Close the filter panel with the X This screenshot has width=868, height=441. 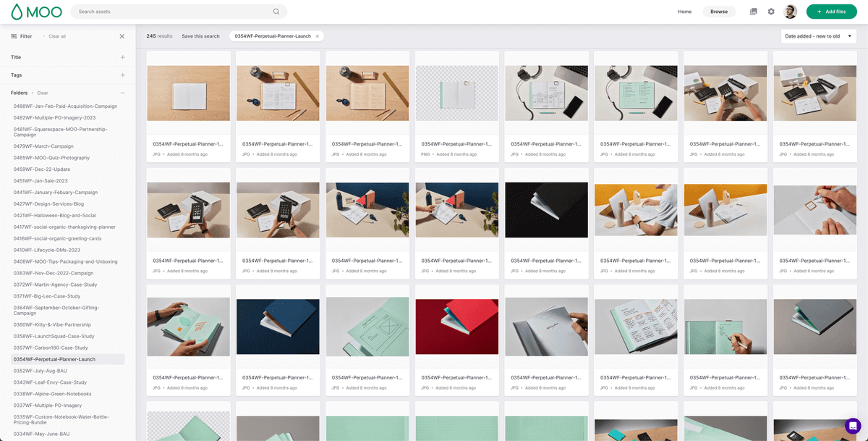point(122,36)
